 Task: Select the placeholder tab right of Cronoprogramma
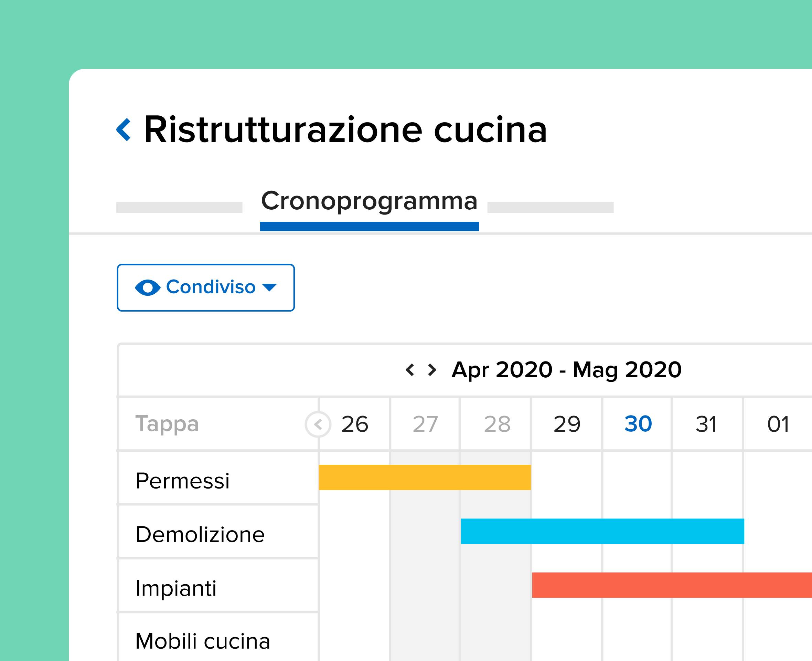click(x=550, y=208)
